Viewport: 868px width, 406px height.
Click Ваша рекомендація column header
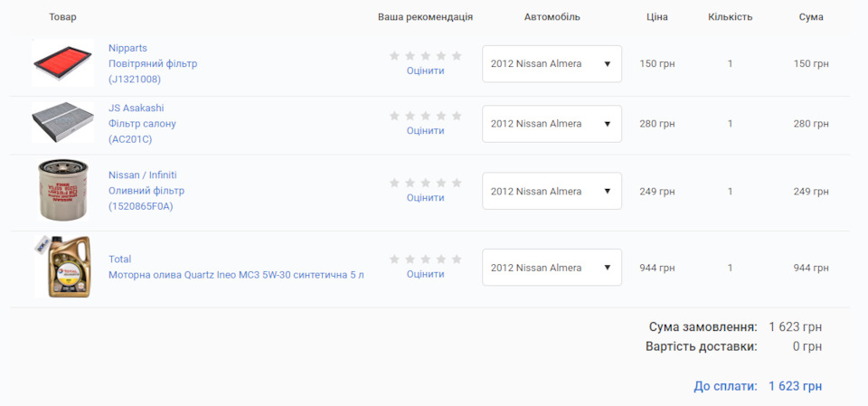[425, 17]
